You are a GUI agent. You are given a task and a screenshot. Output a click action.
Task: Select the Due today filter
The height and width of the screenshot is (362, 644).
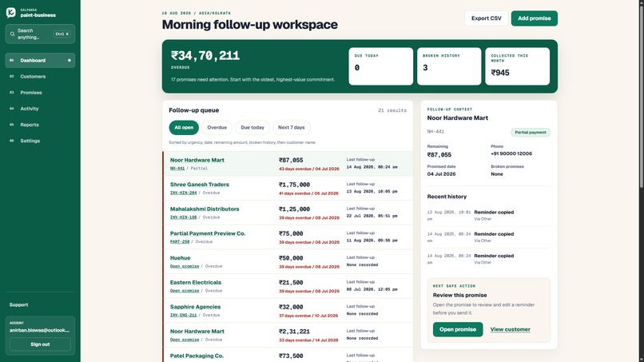252,127
